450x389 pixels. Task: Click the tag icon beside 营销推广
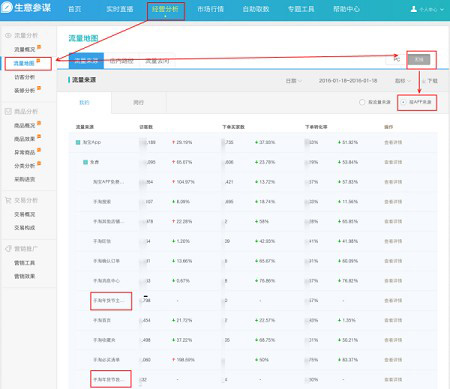click(8, 249)
